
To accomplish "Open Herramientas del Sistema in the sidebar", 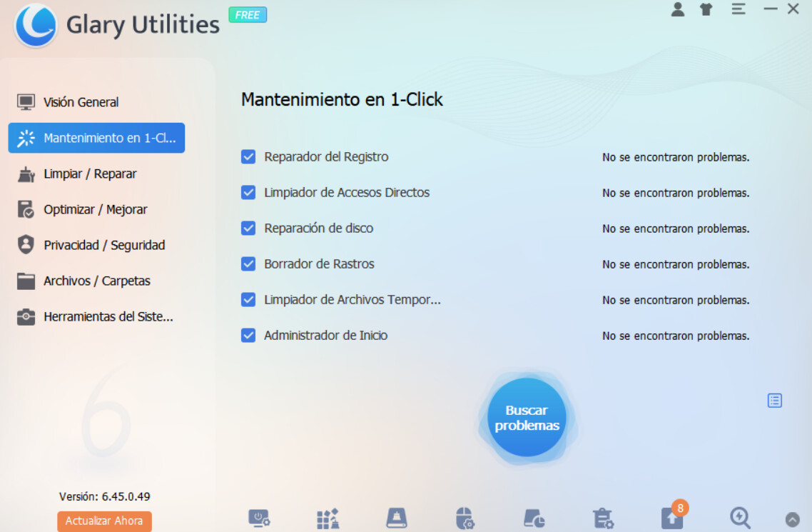I will click(96, 316).
